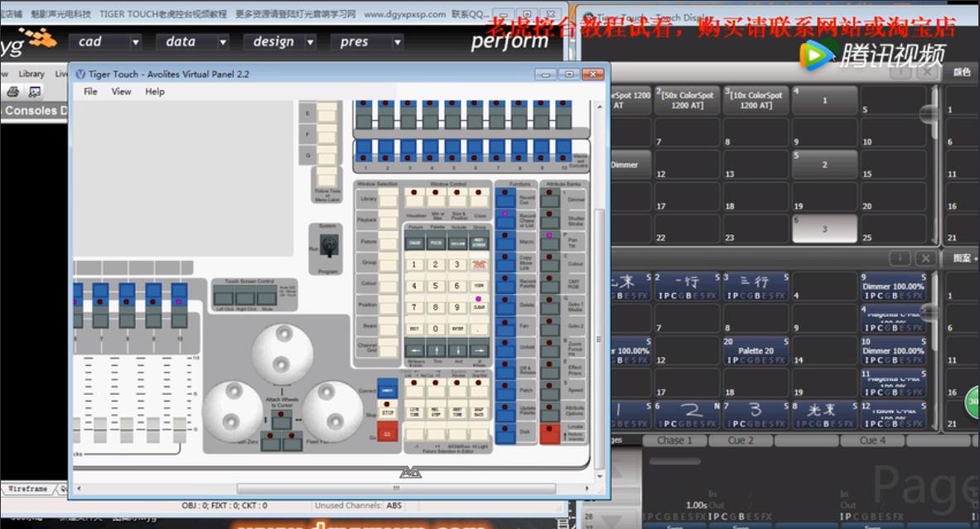Viewport: 980px width, 529px height.
Task: Open the View menu in Virtual Panel
Action: pos(121,91)
